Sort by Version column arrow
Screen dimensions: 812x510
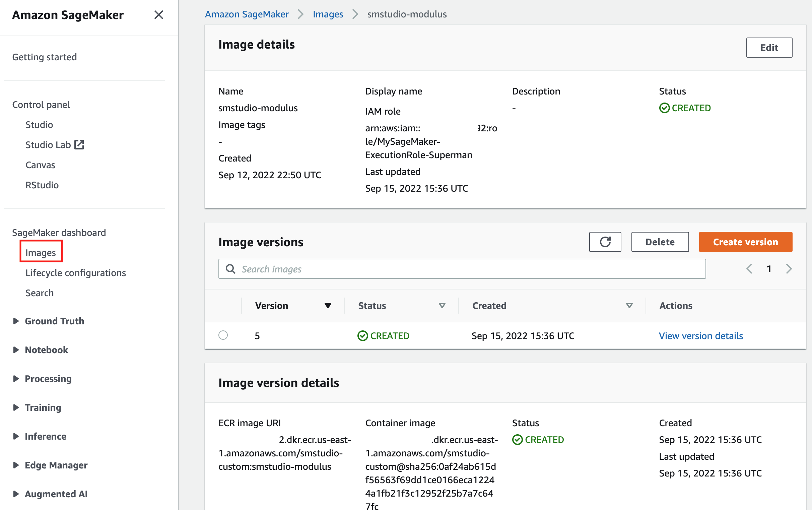328,306
